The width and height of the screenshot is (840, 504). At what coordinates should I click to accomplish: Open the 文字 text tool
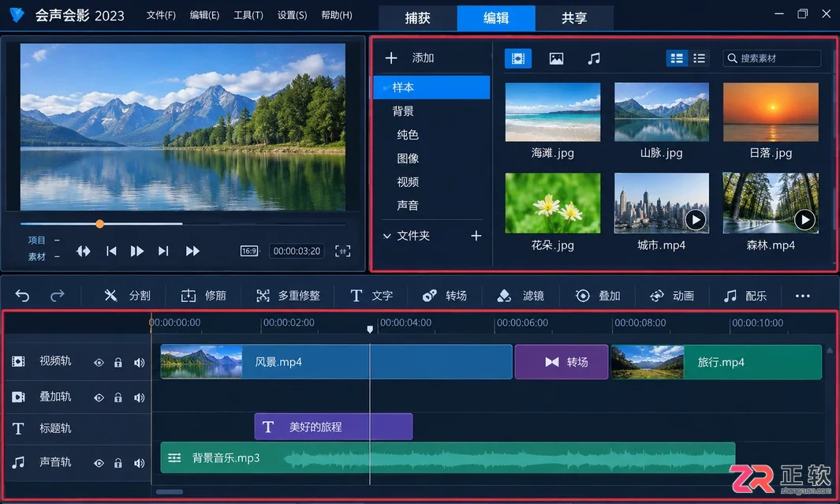(x=371, y=296)
